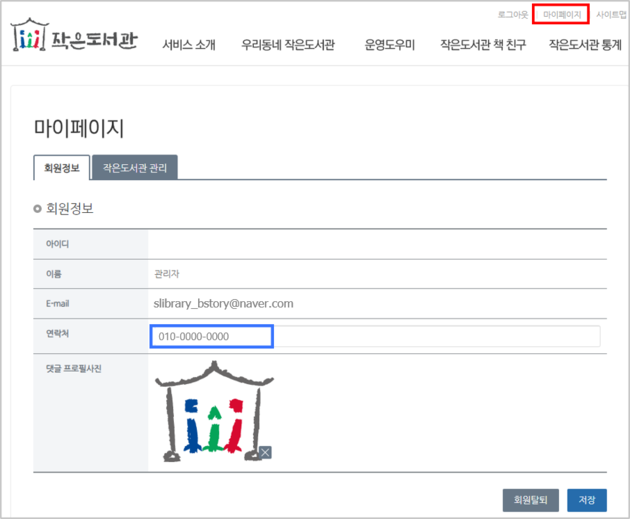Remove the profile photo with X icon

point(265,453)
